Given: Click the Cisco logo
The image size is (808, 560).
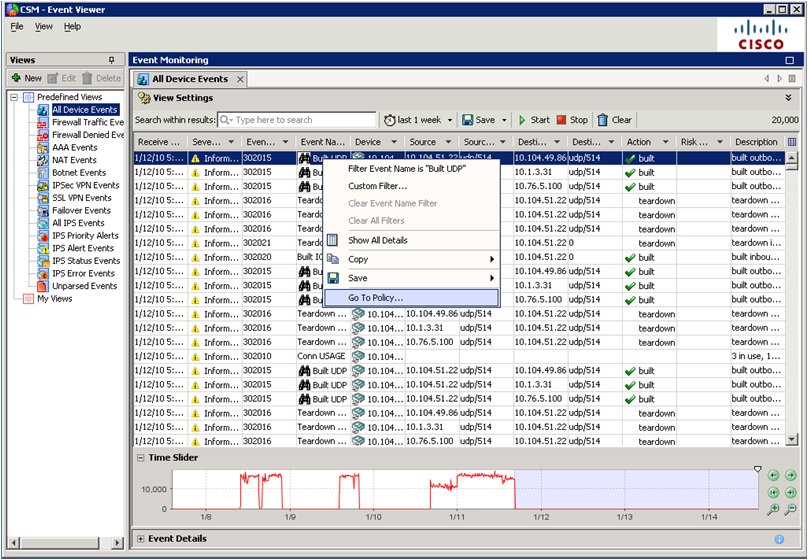Looking at the screenshot, I should click(x=761, y=35).
